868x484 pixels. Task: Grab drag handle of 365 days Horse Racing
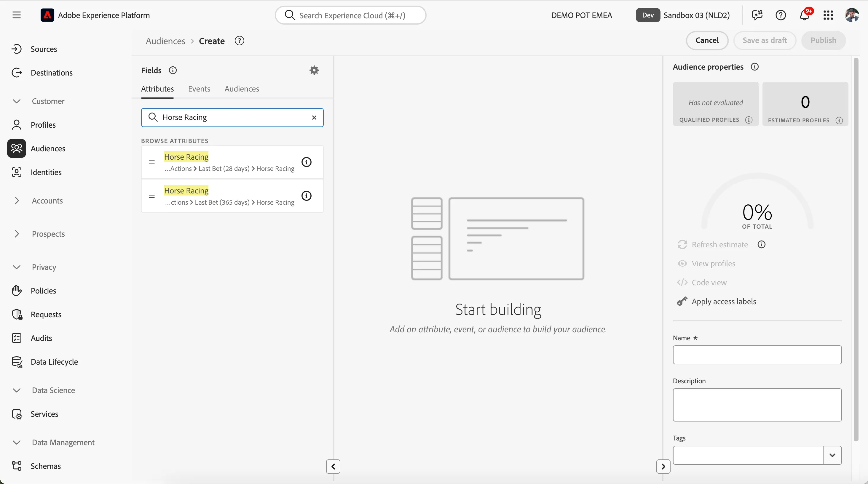[151, 195]
